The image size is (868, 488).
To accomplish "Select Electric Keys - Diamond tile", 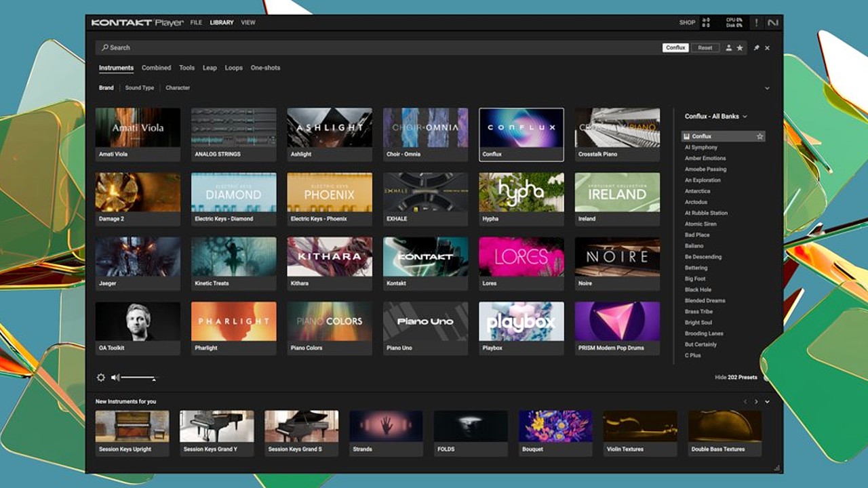I will click(x=234, y=199).
